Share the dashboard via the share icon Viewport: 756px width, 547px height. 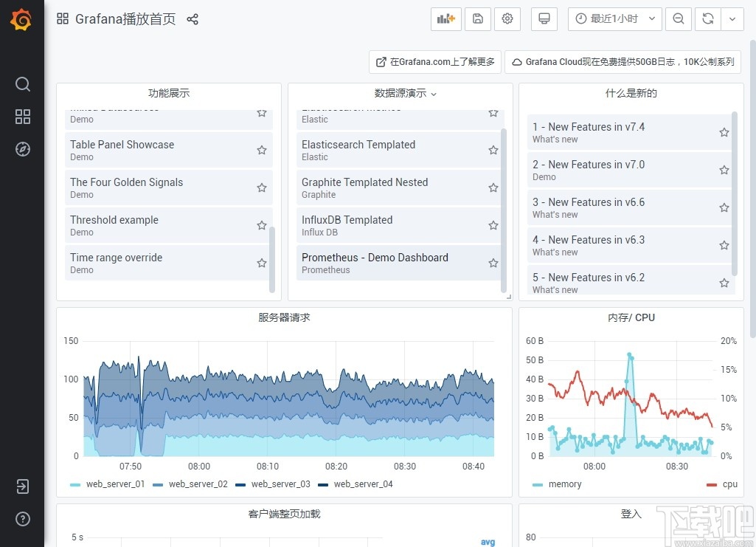tap(193, 19)
